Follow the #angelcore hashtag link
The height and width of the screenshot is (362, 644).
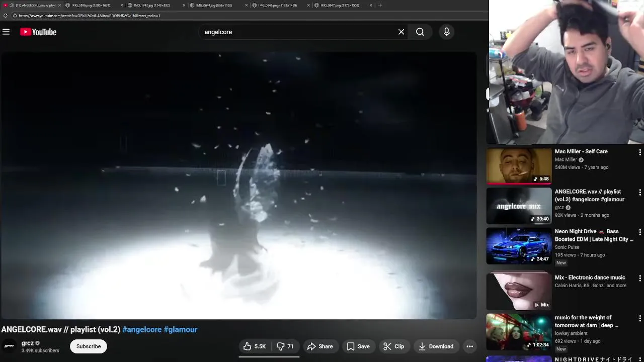(x=142, y=329)
